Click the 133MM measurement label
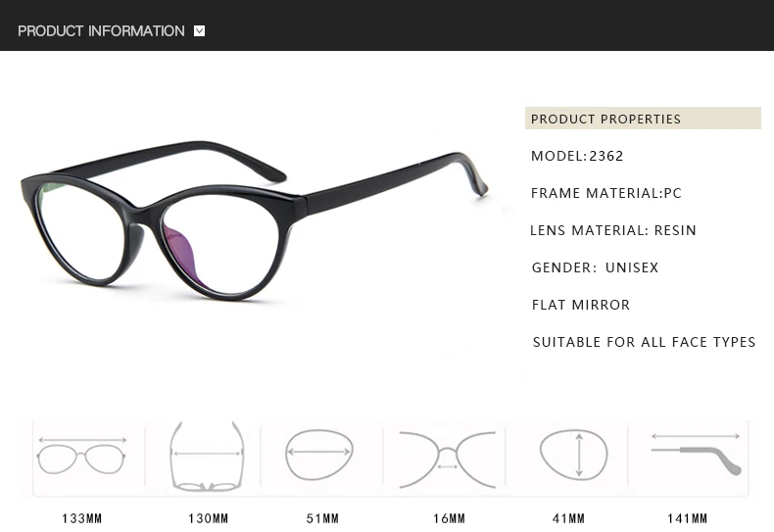Screen dimensions: 774x532 pyautogui.click(x=82, y=518)
